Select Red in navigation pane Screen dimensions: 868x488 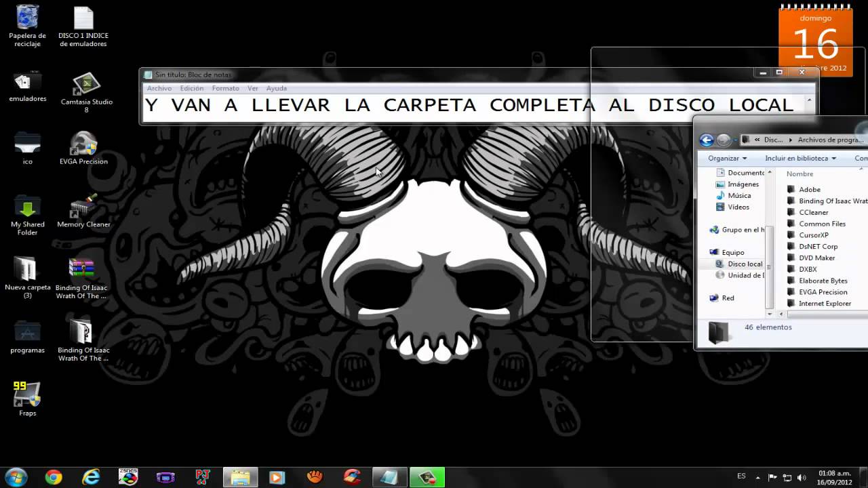[722, 298]
